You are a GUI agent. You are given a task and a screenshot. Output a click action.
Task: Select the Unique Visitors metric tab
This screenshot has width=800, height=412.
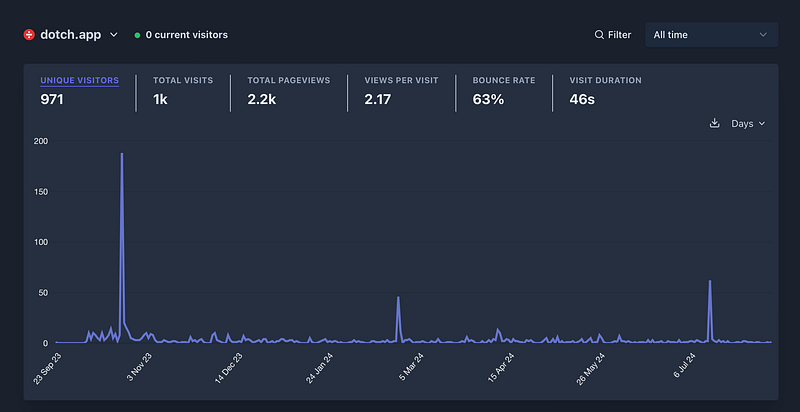tap(79, 90)
